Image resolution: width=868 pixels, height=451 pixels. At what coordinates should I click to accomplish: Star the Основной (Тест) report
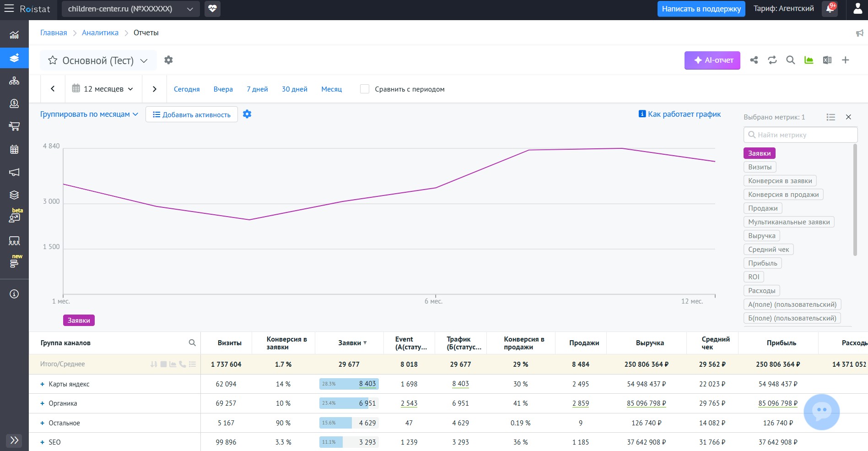tap(53, 60)
